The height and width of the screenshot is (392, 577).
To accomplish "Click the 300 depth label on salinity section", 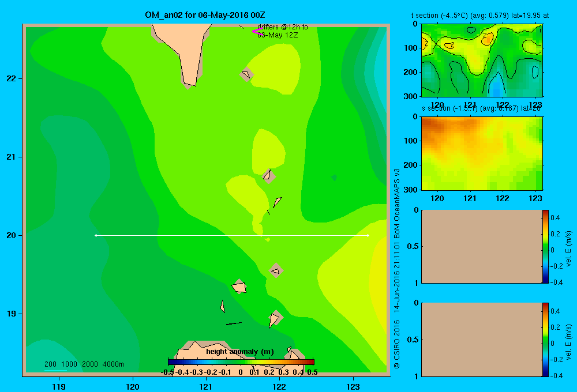I will pos(412,190).
